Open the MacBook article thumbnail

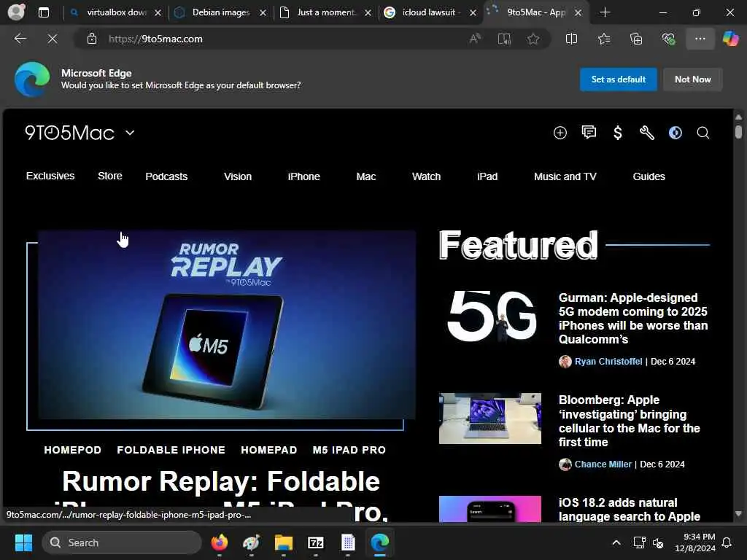click(489, 419)
